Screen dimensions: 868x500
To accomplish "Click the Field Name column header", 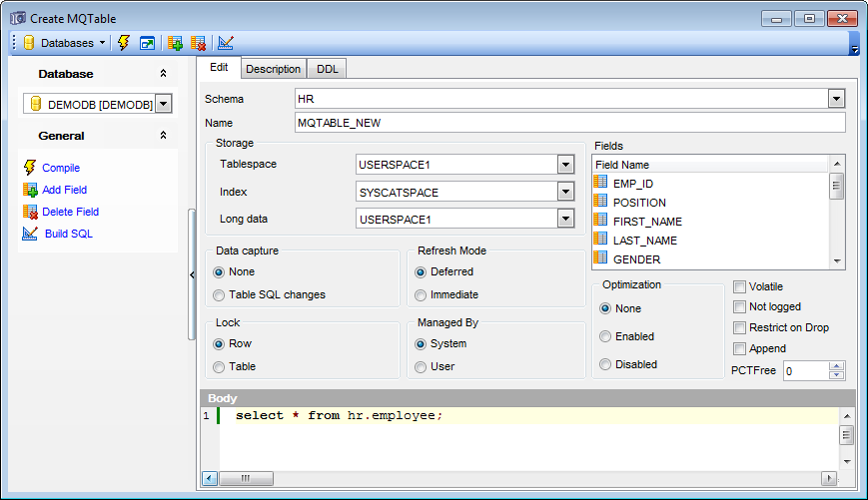I will (710, 165).
